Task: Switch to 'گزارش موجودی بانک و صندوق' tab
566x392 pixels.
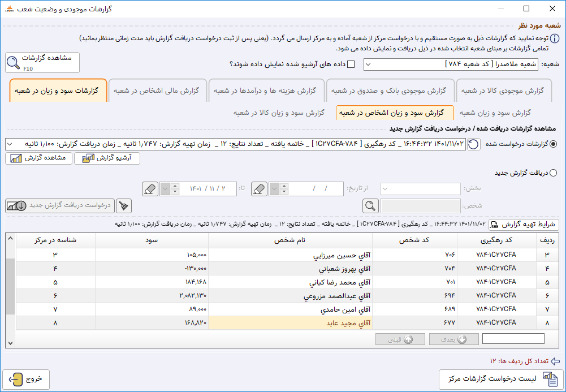Action: [x=390, y=91]
